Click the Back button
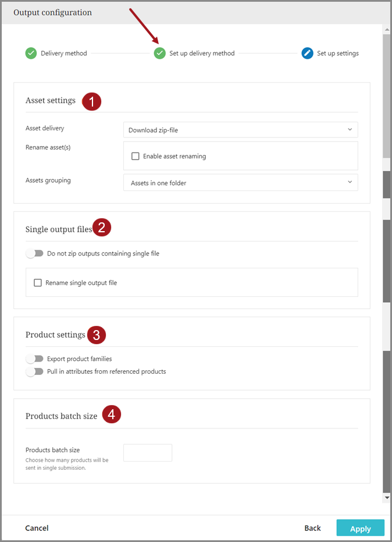 pyautogui.click(x=312, y=528)
